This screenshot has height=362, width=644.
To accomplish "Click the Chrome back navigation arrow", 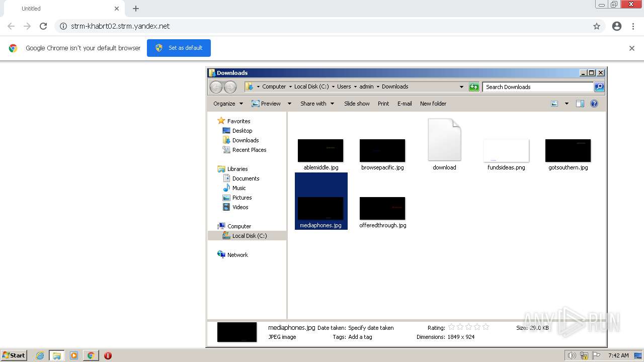I will [x=11, y=26].
